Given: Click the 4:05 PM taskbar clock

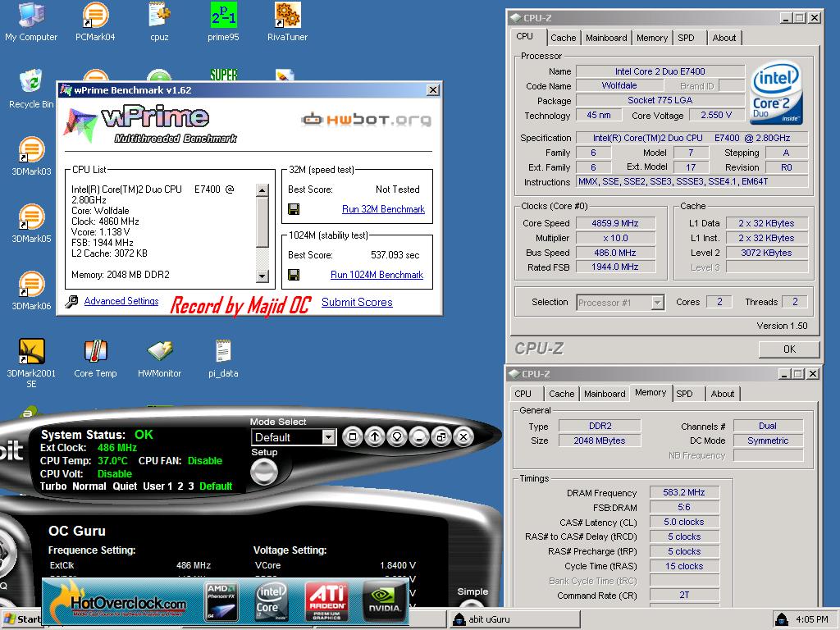Looking at the screenshot, I should coord(811,619).
